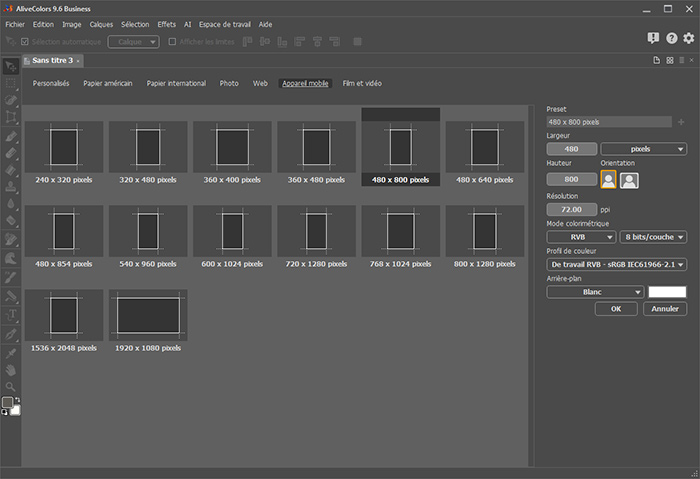Viewport: 700px width, 479px height.
Task: Click the reset default colors icon
Action: [x=4, y=412]
